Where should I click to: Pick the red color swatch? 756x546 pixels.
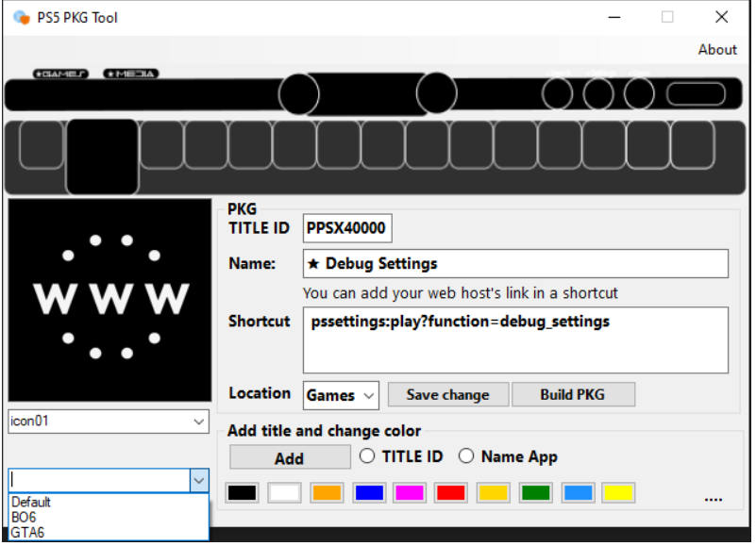451,492
